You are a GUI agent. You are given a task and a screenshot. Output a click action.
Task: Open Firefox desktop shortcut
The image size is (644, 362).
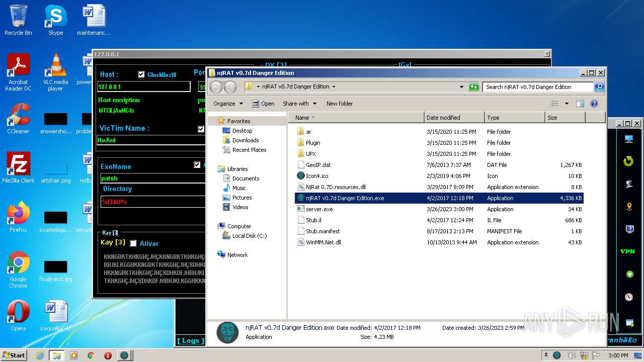coord(18,217)
